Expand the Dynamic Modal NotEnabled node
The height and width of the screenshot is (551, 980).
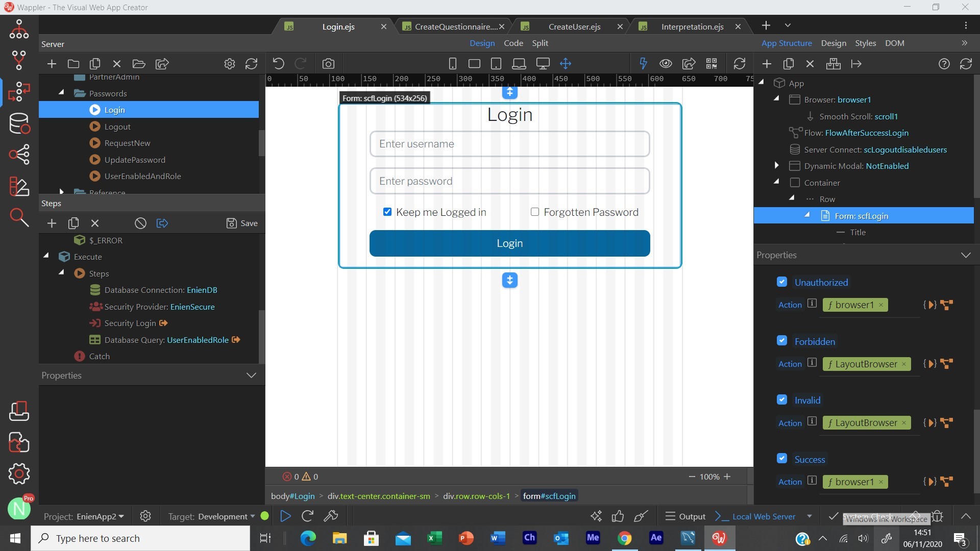click(x=776, y=165)
